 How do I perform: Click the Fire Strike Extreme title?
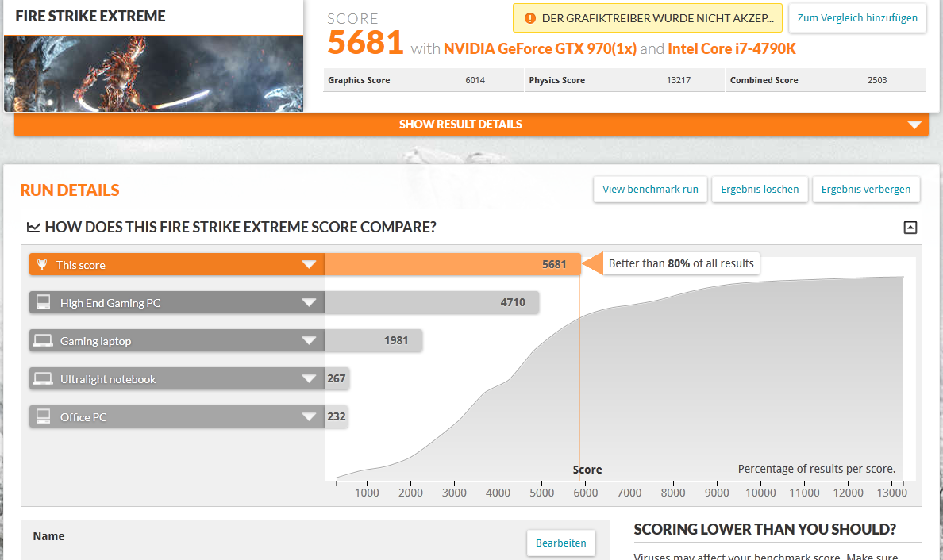[90, 16]
